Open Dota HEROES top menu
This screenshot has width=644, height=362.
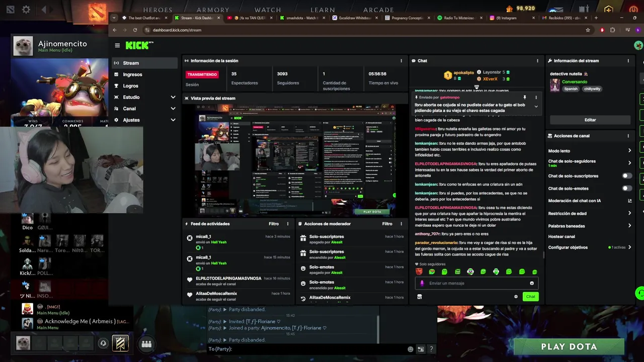pyautogui.click(x=158, y=10)
